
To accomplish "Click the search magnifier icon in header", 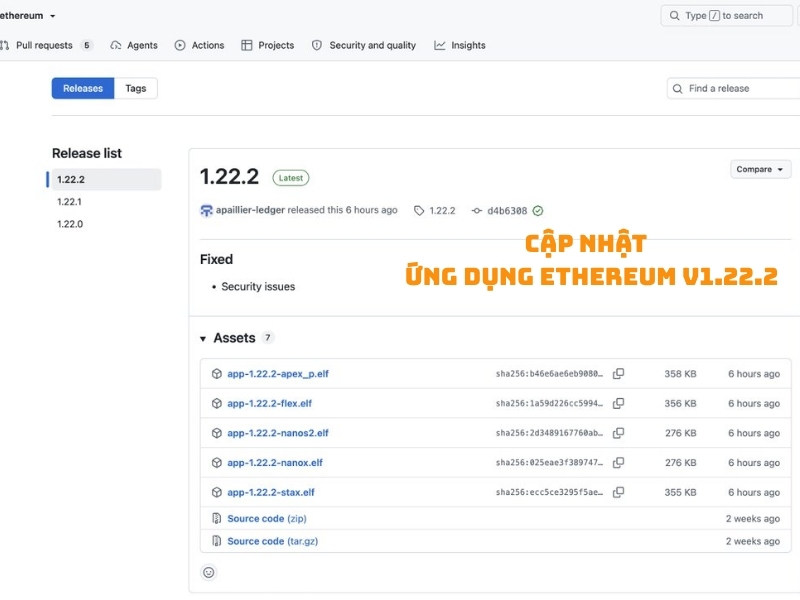I will click(x=674, y=16).
